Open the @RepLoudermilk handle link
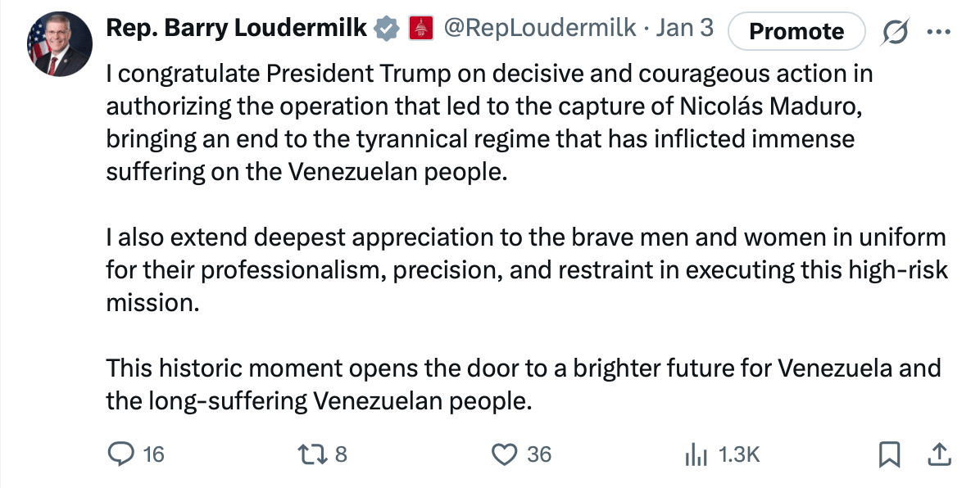The height and width of the screenshot is (488, 980). [539, 29]
